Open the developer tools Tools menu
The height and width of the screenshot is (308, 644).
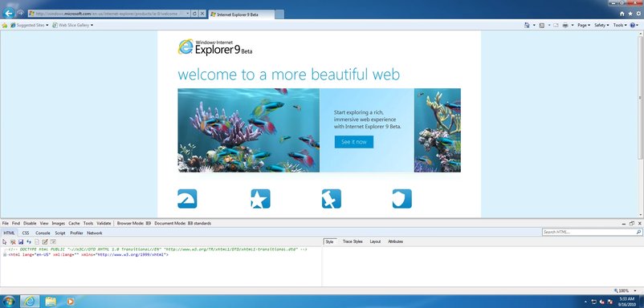88,224
